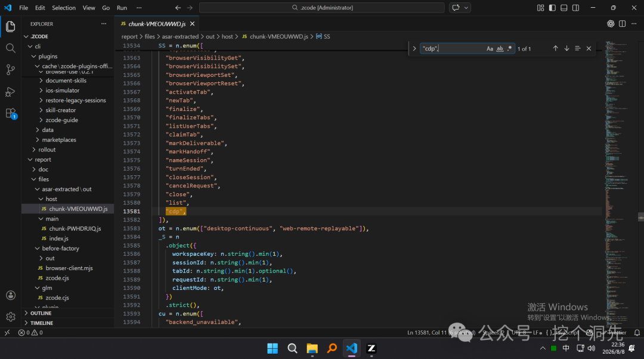Go back using the navigation arrow
The image size is (644, 359).
(x=178, y=7)
